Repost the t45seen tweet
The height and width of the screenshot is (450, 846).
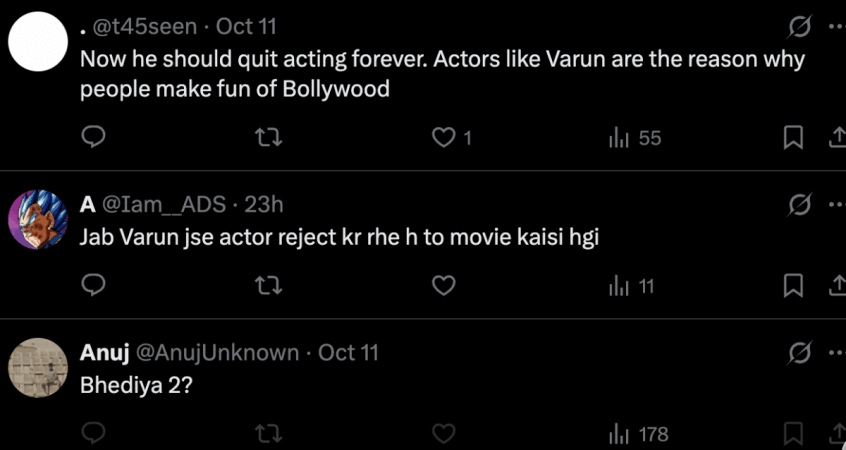(269, 138)
